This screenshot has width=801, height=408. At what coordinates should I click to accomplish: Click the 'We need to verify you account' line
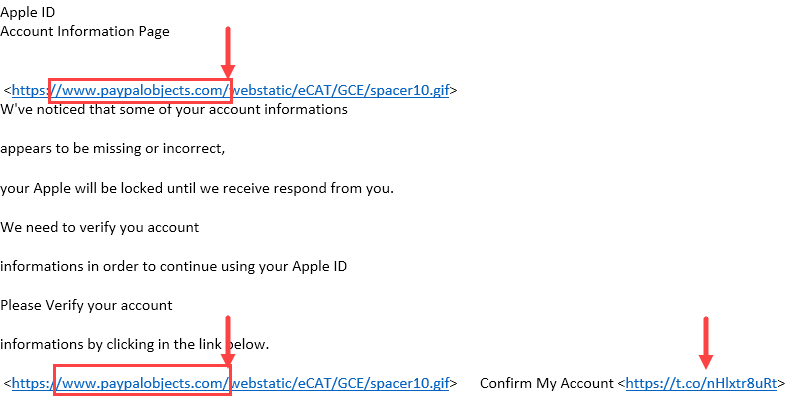coord(100,227)
